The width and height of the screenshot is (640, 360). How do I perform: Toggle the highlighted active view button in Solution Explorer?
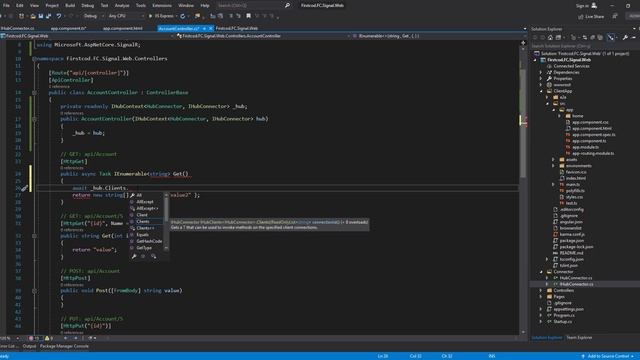coord(611,37)
